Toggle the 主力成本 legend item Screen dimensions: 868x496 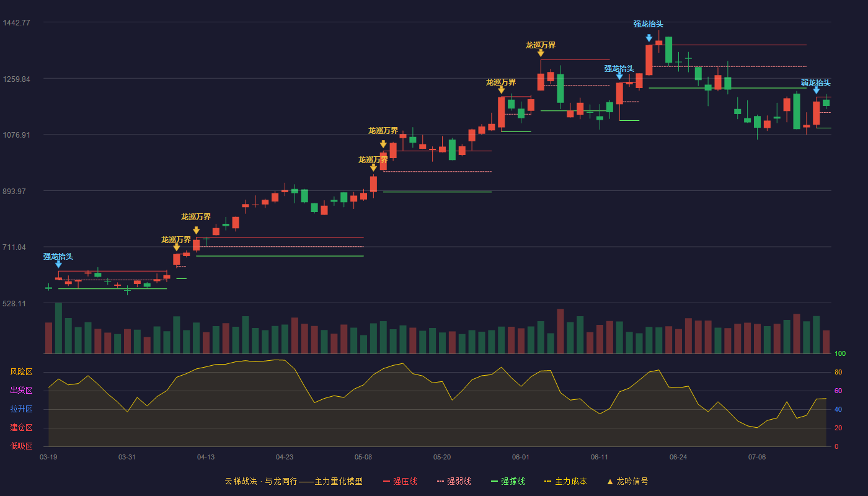pos(565,481)
